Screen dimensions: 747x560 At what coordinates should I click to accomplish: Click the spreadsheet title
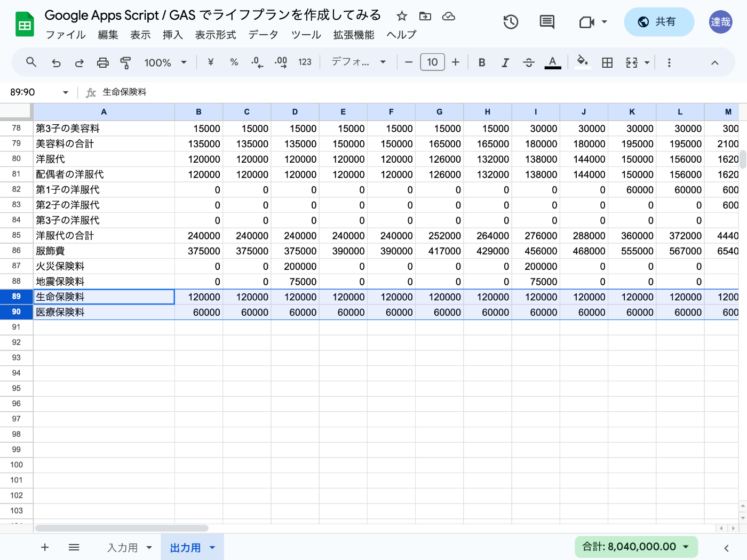tap(213, 15)
